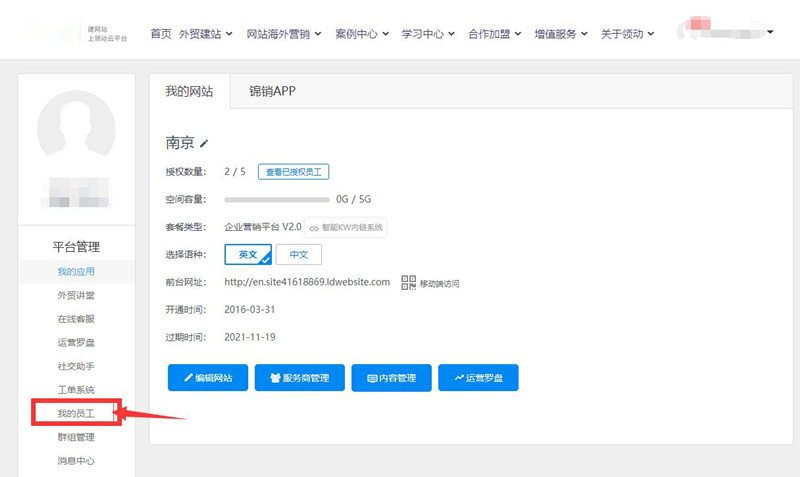Open the 案例中心 dropdown menu
The image size is (800, 477).
362,34
